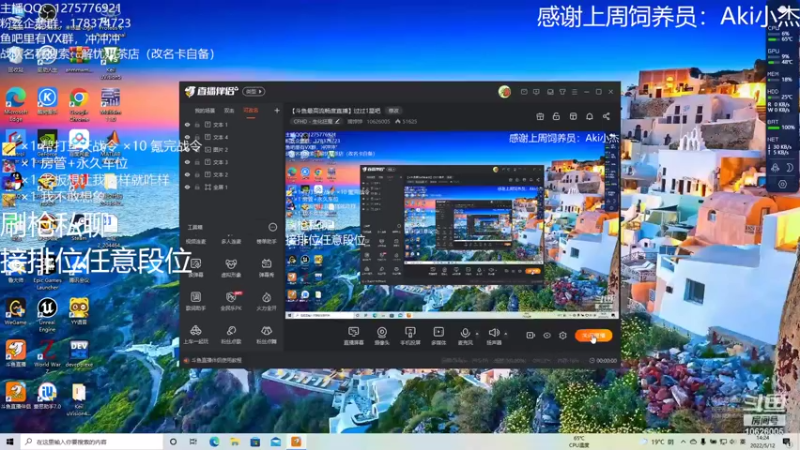The height and width of the screenshot is (450, 800).
Task: Open the notification bell icon
Action: (x=589, y=116)
